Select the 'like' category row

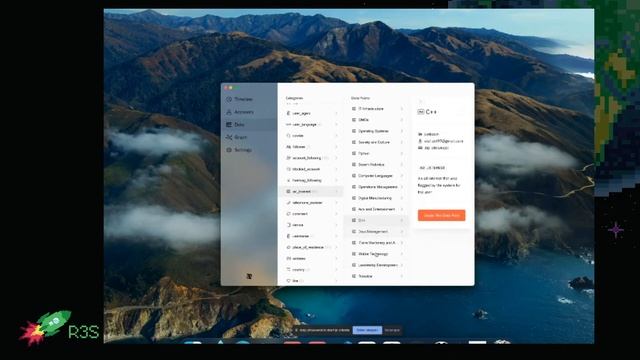coord(311,281)
